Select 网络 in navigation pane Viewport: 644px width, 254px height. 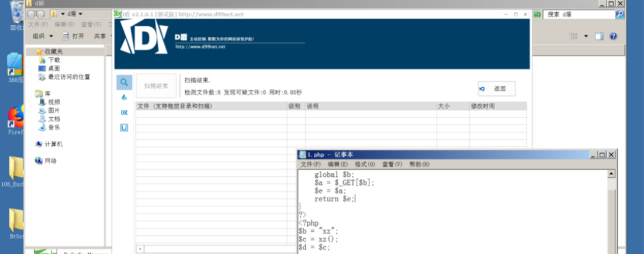coord(50,161)
